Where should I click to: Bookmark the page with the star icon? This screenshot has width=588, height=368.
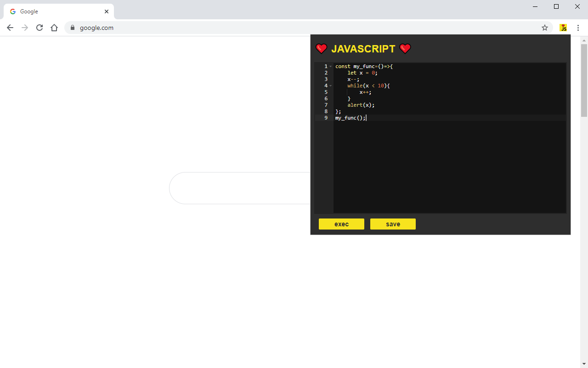tap(545, 28)
